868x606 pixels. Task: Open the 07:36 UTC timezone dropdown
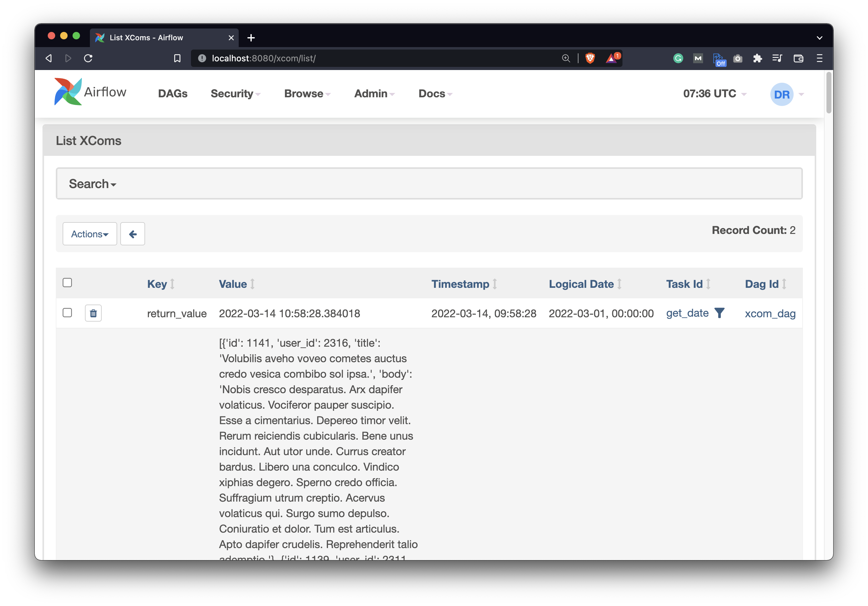coord(714,94)
